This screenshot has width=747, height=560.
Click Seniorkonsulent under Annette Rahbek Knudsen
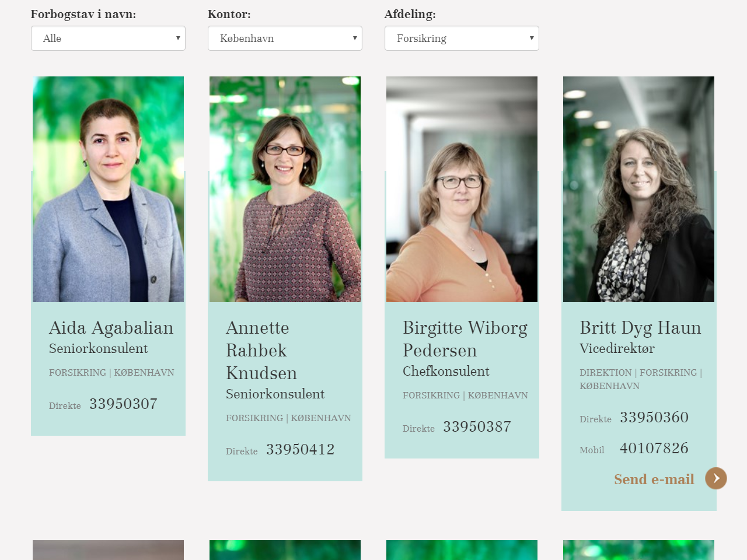(x=275, y=394)
